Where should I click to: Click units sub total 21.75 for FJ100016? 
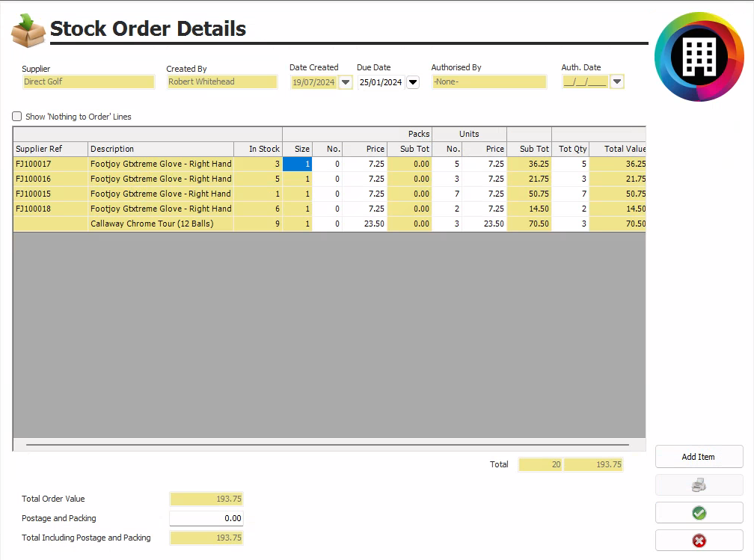click(530, 179)
